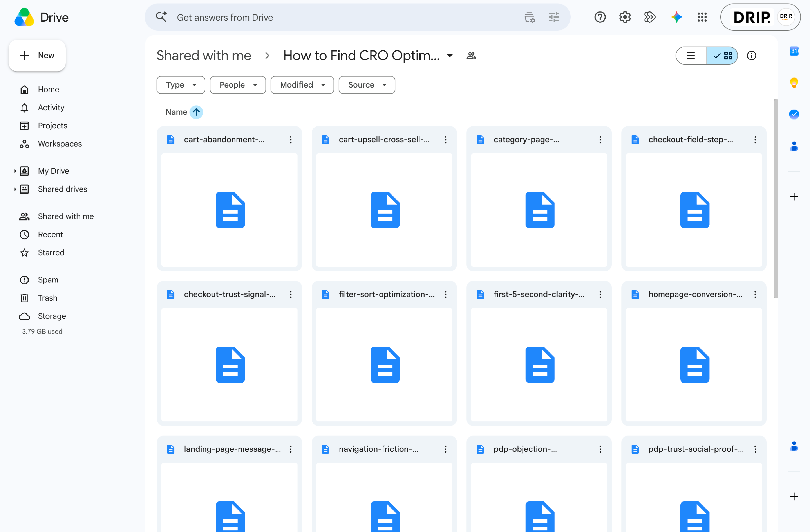
Task: Click the Gemini search sparkle icon
Action: [161, 17]
